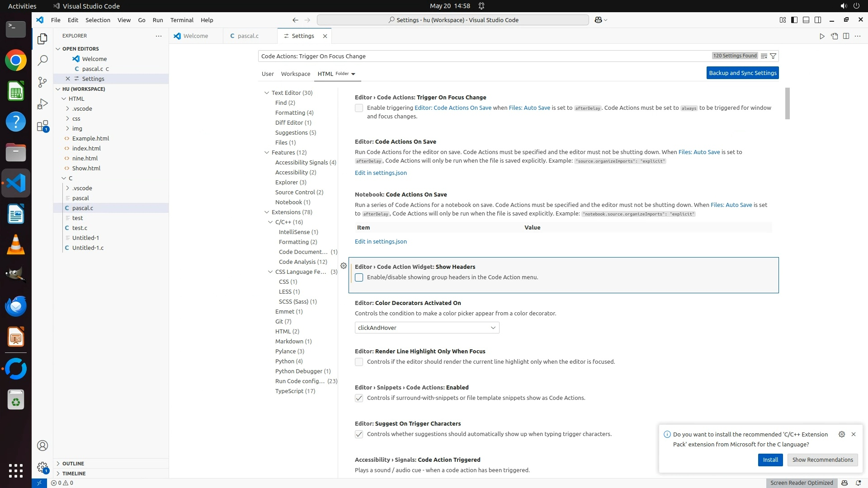Viewport: 868px width, 488px height.
Task: Click the Split Editor Right icon
Action: [x=846, y=36]
